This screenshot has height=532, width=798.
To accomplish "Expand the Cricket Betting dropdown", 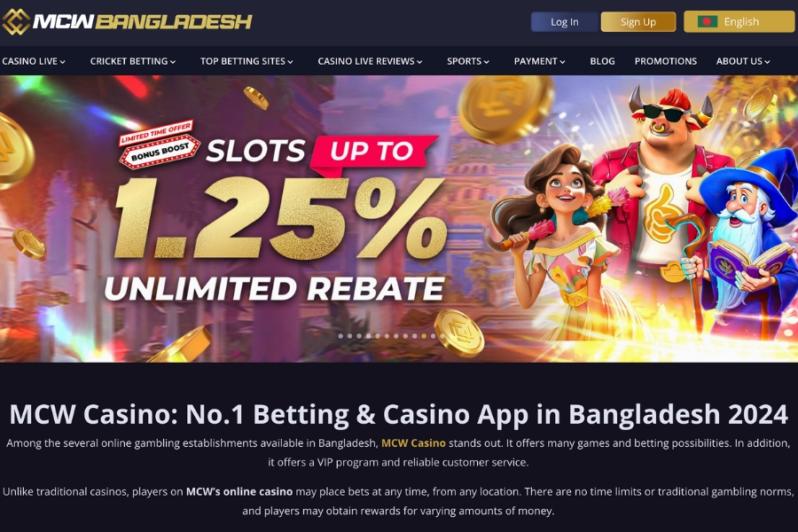I will [133, 61].
